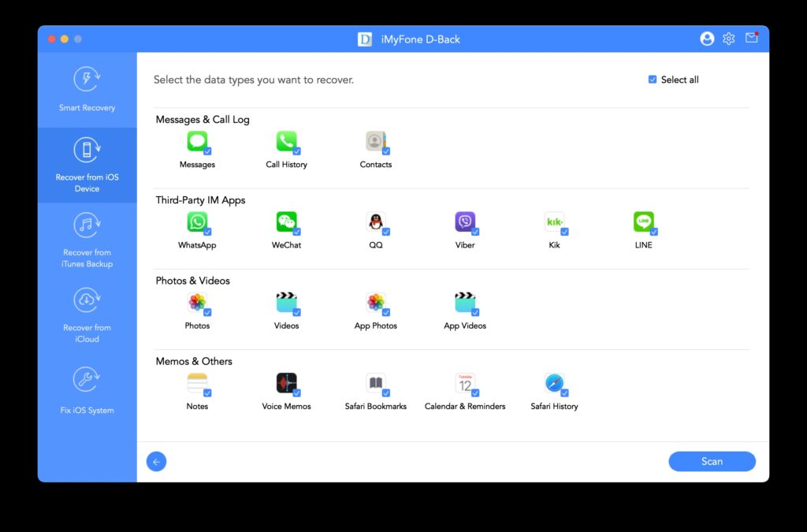Click the WhatsApp icon

[x=197, y=221]
